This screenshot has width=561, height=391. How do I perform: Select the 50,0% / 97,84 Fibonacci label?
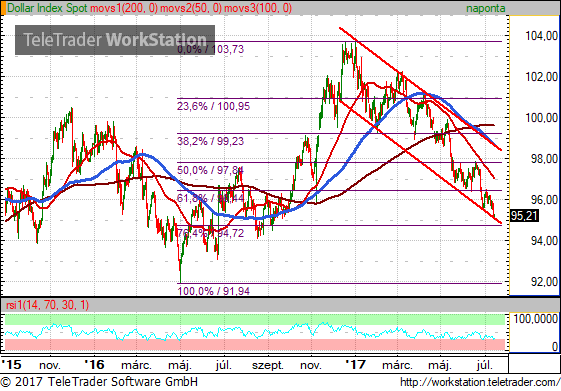click(211, 170)
